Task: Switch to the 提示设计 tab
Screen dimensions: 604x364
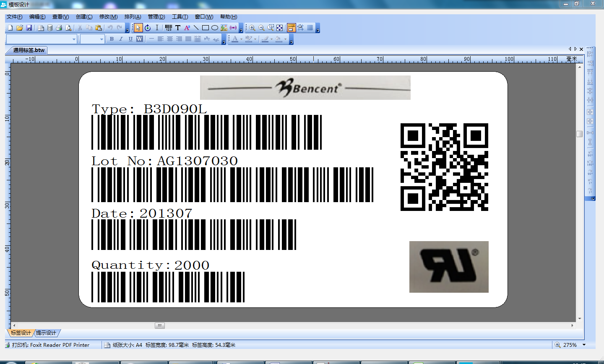Action: pyautogui.click(x=46, y=333)
